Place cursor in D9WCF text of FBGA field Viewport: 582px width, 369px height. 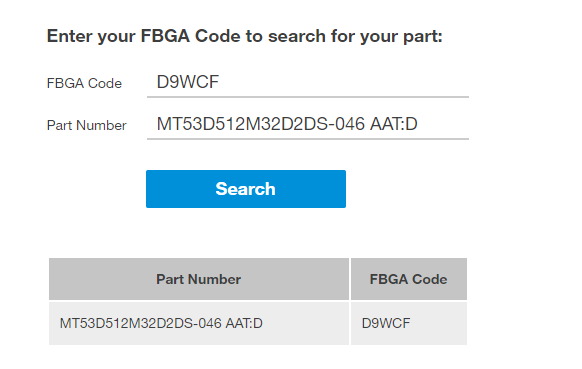[188, 82]
